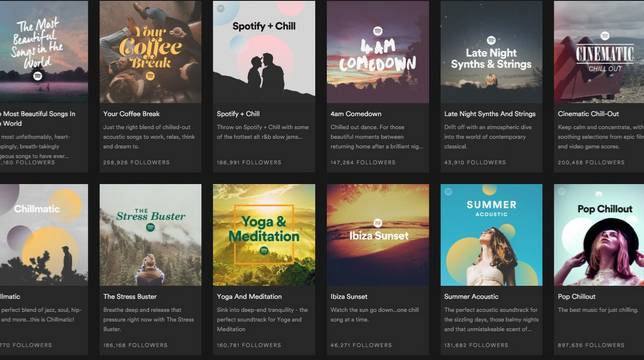Select the 4am Comedown playlist cover
This screenshot has height=360, width=644.
(x=378, y=51)
